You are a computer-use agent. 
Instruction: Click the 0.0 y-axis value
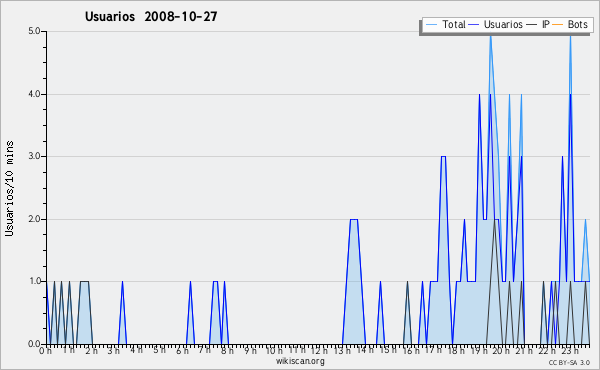pos(34,344)
